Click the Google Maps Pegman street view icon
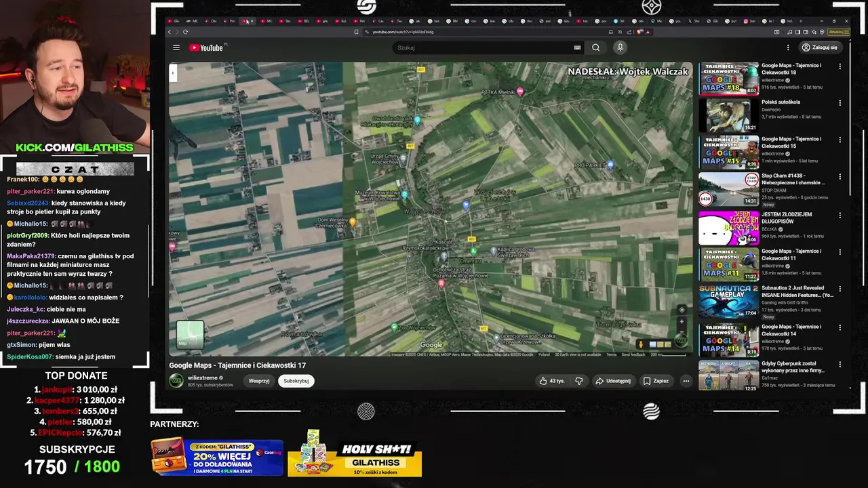868x488 pixels. click(x=640, y=344)
